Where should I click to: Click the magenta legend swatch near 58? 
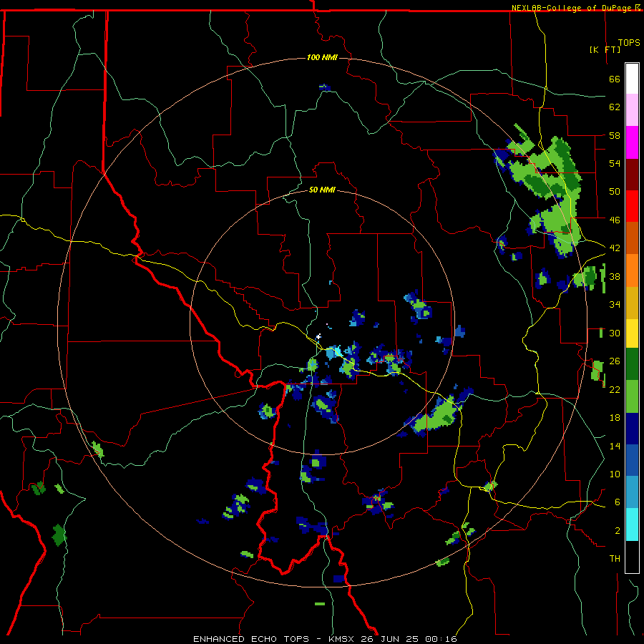[632, 142]
